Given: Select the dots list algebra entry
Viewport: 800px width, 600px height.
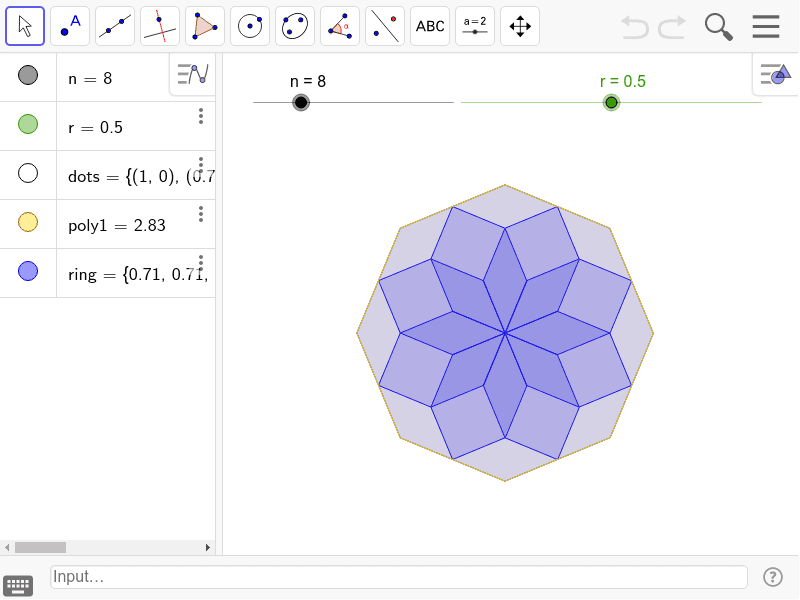Looking at the screenshot, I should [141, 177].
